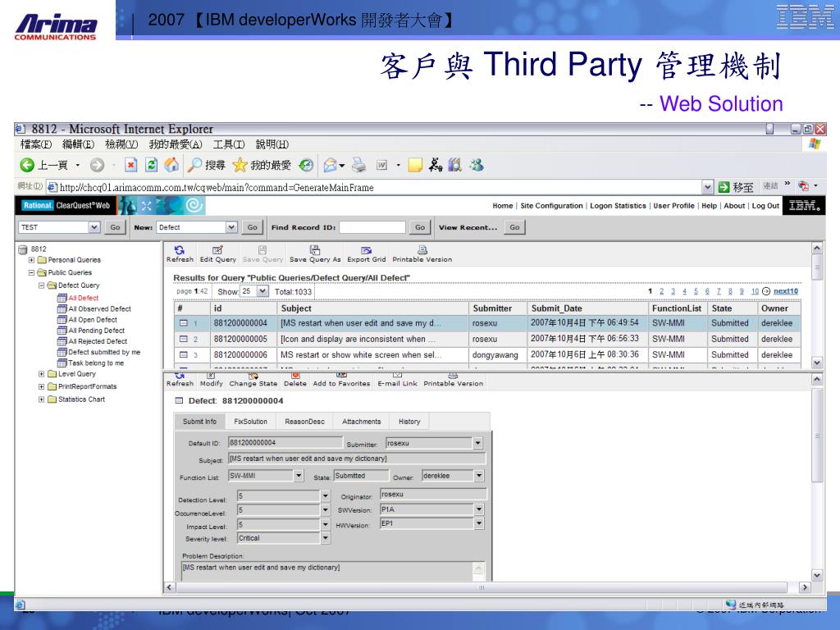Viewport: 840px width, 630px height.
Task: Click the horizontal scrollbar of record pane
Action: tap(481, 587)
